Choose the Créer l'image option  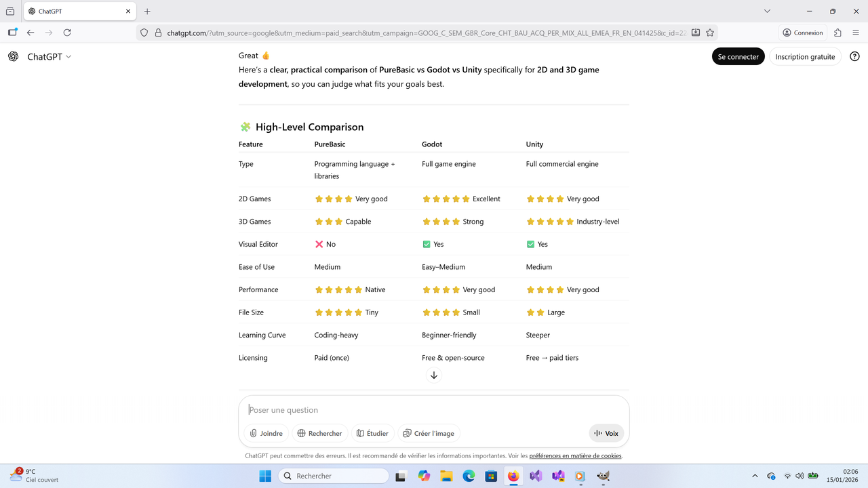coord(429,433)
